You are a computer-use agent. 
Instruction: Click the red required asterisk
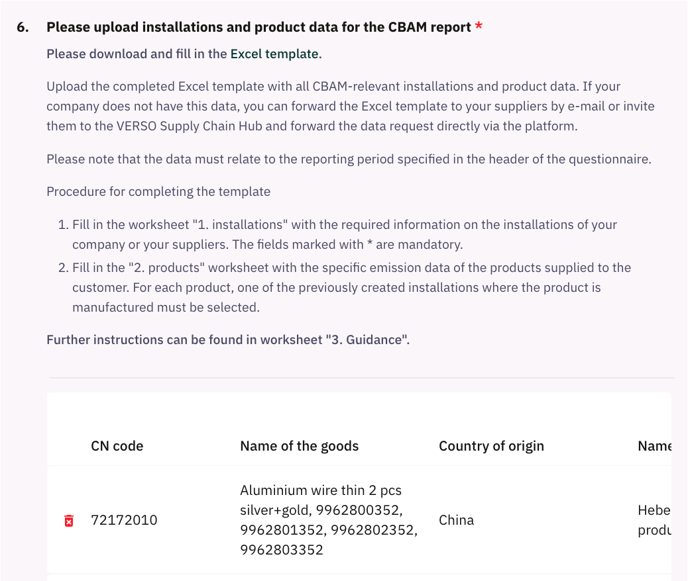pyautogui.click(x=479, y=25)
